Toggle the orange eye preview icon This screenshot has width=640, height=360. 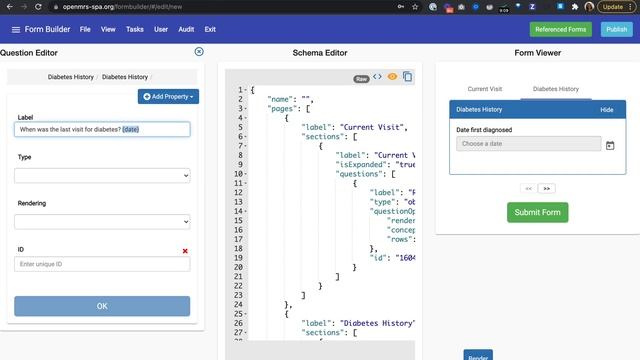click(392, 77)
